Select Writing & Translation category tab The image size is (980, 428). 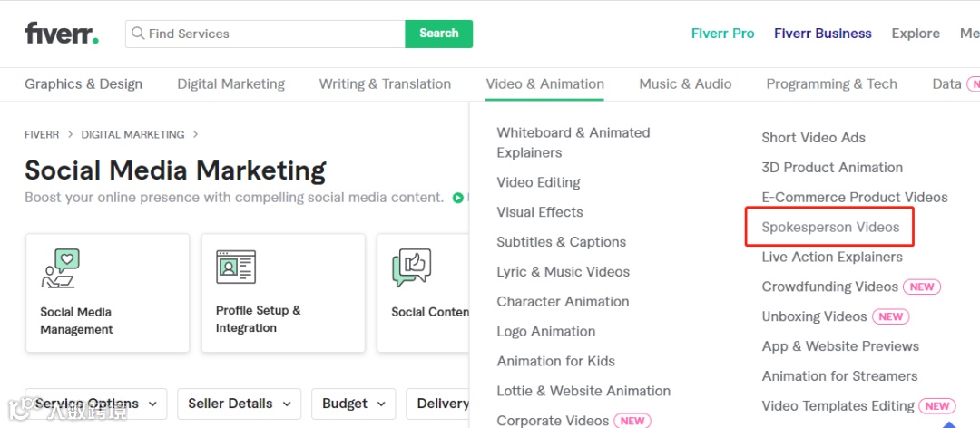pos(385,83)
